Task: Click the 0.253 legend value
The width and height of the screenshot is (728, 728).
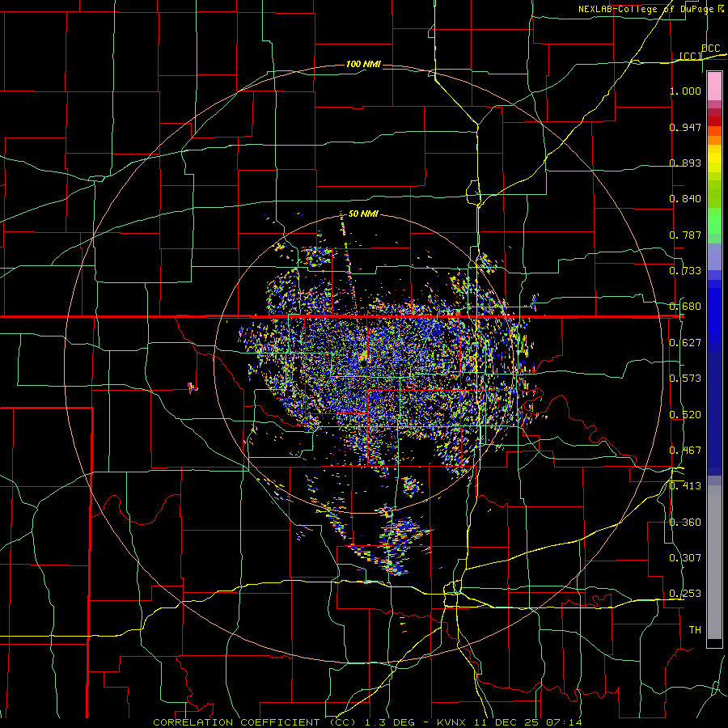Action: coord(685,594)
